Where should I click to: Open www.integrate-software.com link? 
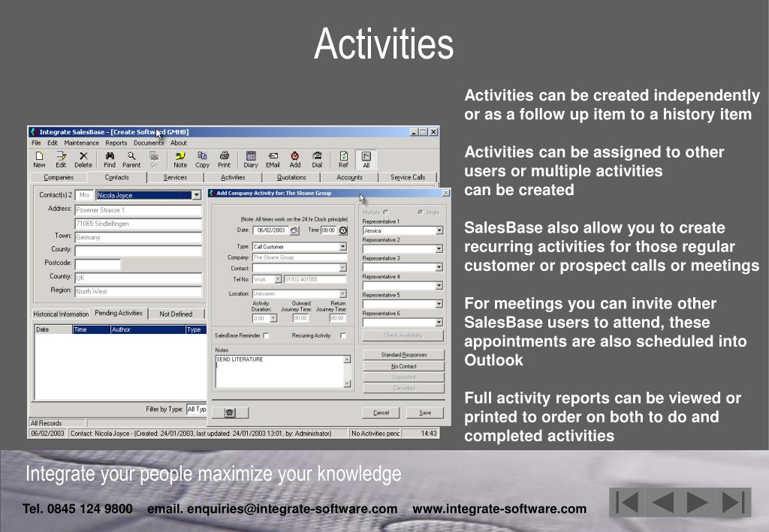coord(499,509)
